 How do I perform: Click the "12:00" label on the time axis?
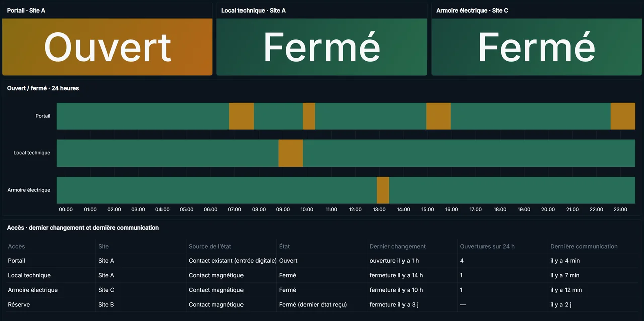click(355, 210)
